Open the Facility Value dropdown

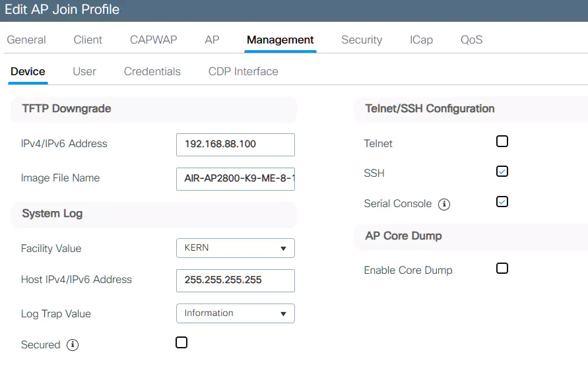click(x=235, y=248)
